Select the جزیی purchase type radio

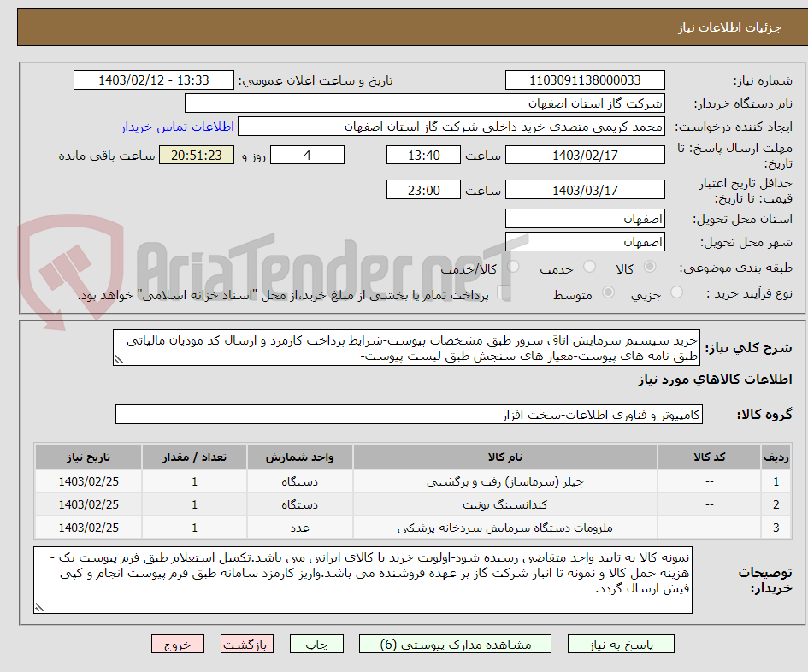676,292
